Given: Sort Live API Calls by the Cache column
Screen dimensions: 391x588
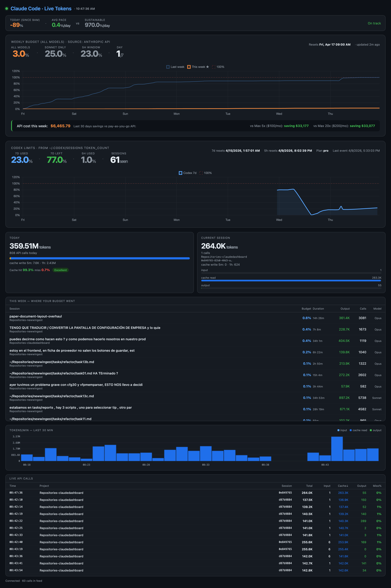Looking at the screenshot, I should click(x=343, y=486).
